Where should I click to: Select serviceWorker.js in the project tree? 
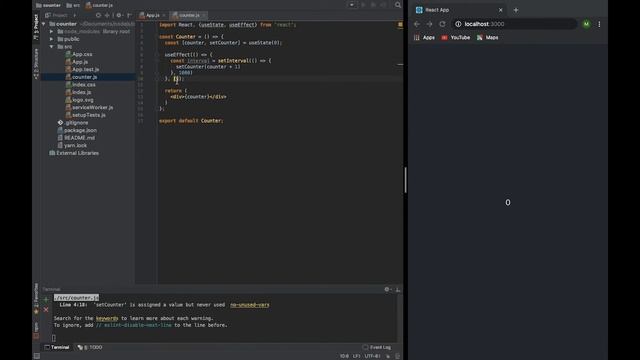[89, 107]
